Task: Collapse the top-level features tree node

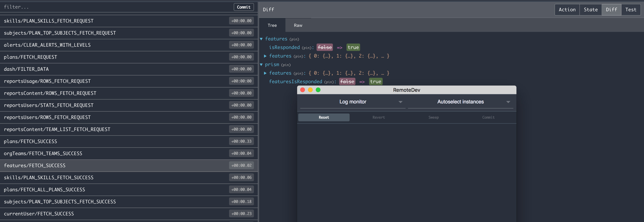Action: pyautogui.click(x=261, y=39)
